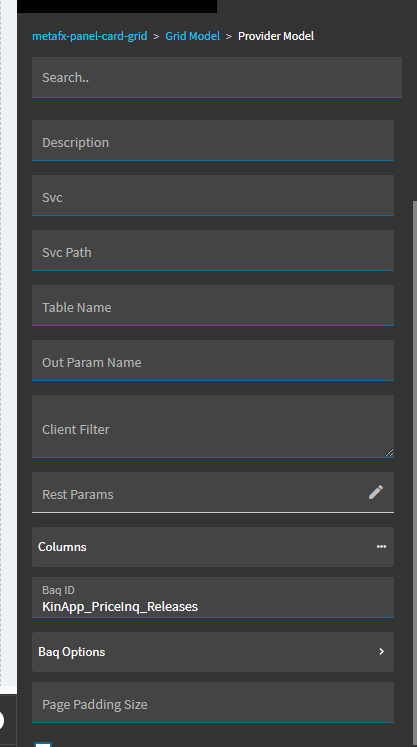Tick the partially visible checkbox at bottom
Screen dimensions: 417x747
click(x=43, y=744)
